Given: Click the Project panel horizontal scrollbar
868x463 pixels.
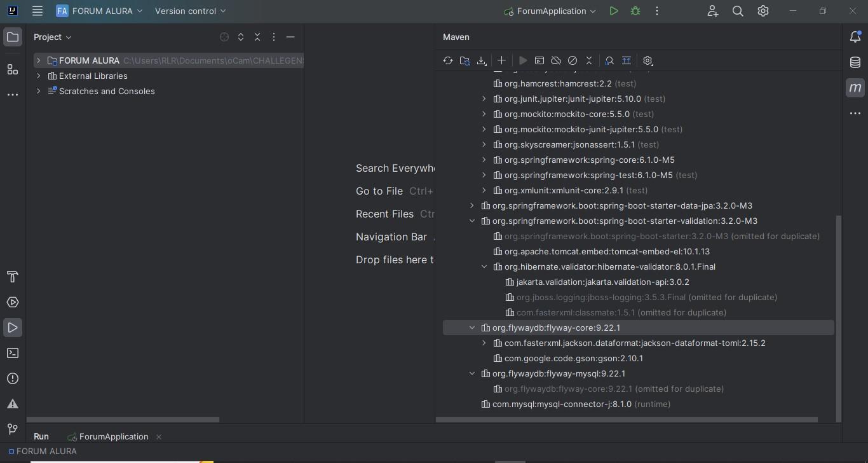Looking at the screenshot, I should (123, 419).
